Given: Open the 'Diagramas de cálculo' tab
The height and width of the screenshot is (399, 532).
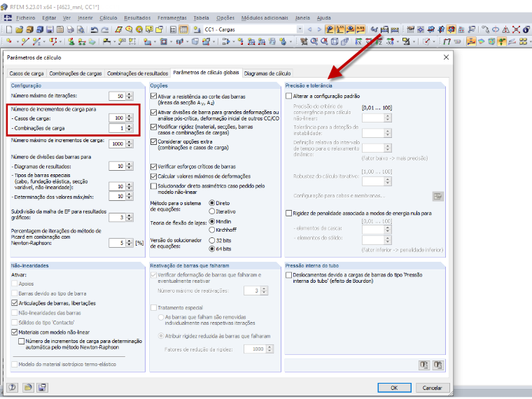Looking at the screenshot, I should click(x=267, y=73).
